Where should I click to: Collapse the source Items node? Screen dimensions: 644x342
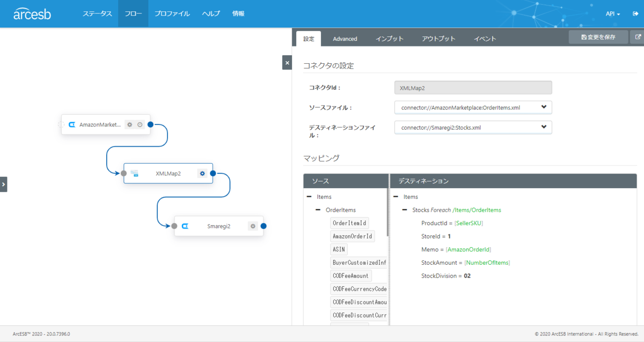[309, 197]
